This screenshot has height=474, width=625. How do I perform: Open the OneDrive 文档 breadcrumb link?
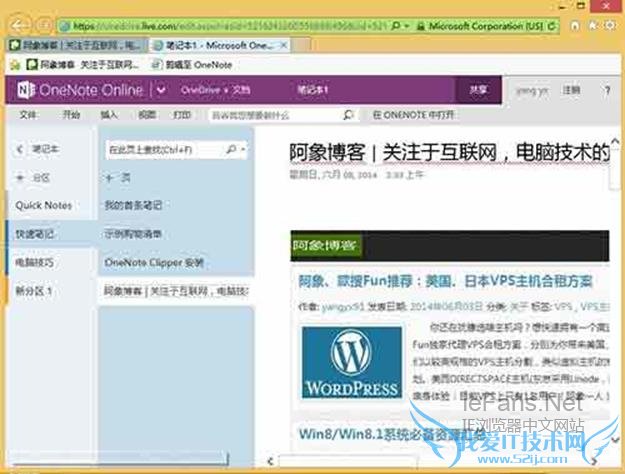pyautogui.click(x=216, y=90)
